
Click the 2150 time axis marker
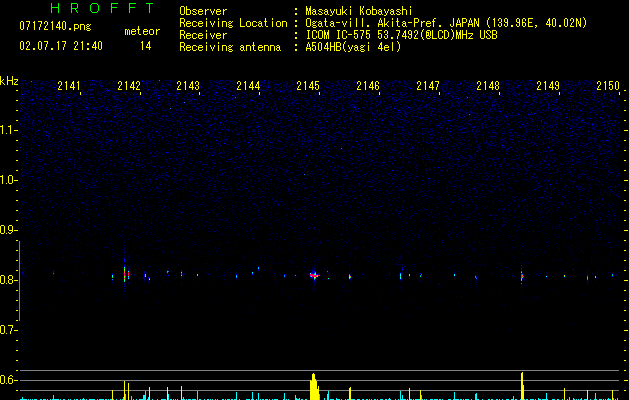(608, 86)
